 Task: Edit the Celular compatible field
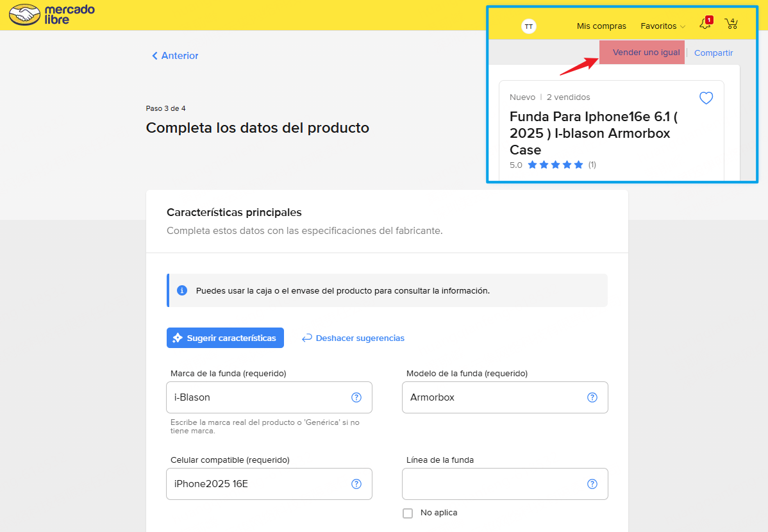[x=269, y=484]
